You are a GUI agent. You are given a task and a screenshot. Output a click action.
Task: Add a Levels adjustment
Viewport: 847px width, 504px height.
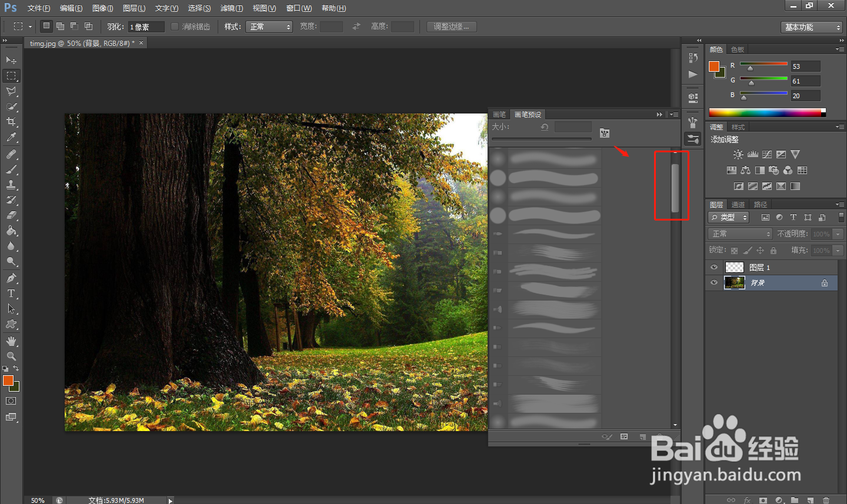click(753, 154)
